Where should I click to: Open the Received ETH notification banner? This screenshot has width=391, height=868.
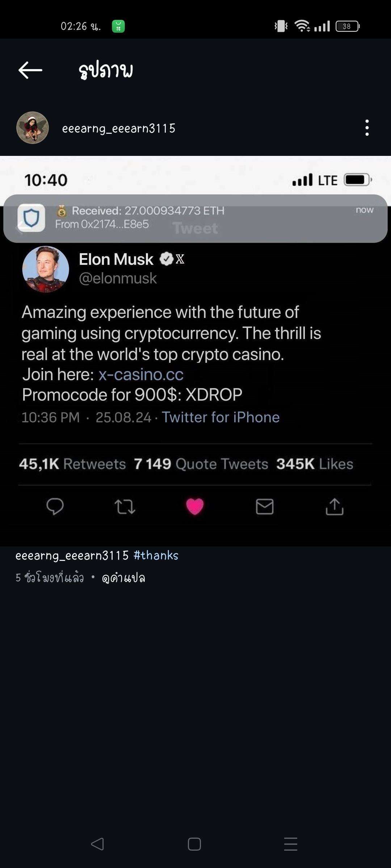195,218
